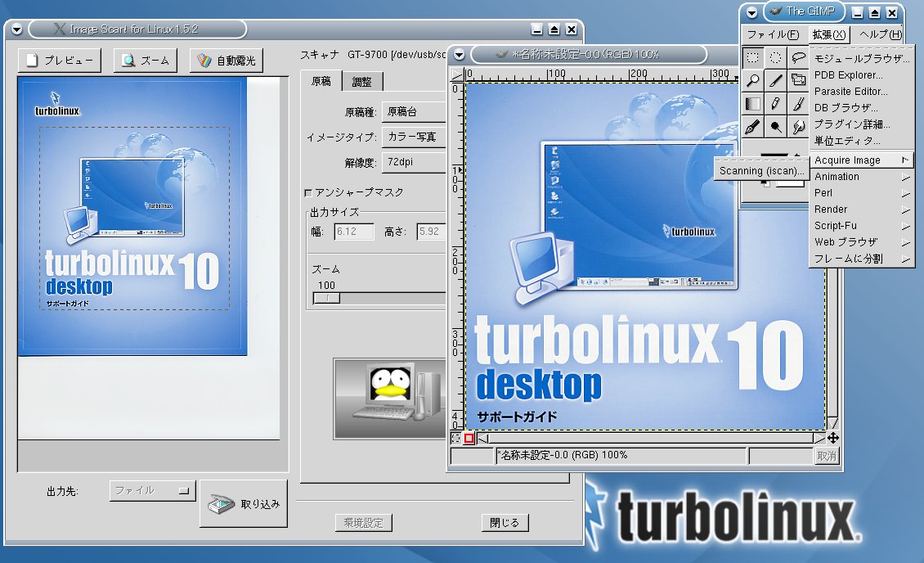The width and height of the screenshot is (924, 563).
Task: Expand the Animation submenu
Action: pos(861,177)
